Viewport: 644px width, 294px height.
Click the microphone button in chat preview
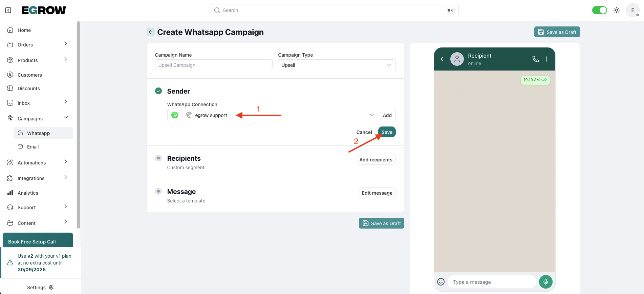coord(545,282)
